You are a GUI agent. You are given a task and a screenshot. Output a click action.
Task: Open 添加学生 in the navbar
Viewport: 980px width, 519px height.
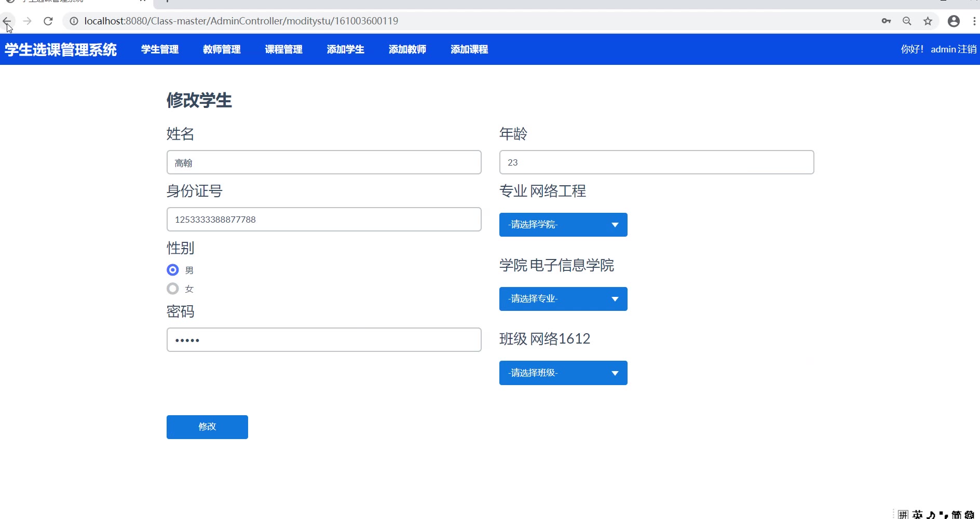[345, 49]
